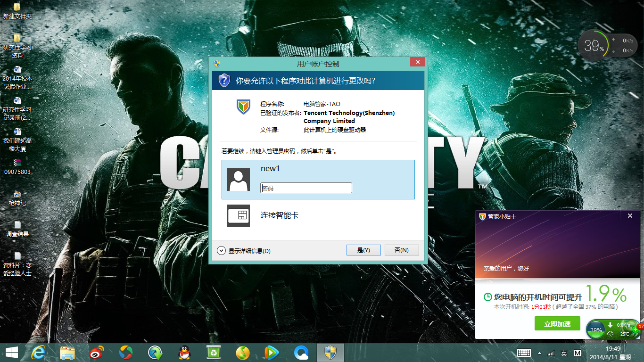Viewport: 644px width, 362px height.
Task: Expand 显示详细信息(D) details
Action: coord(244,251)
